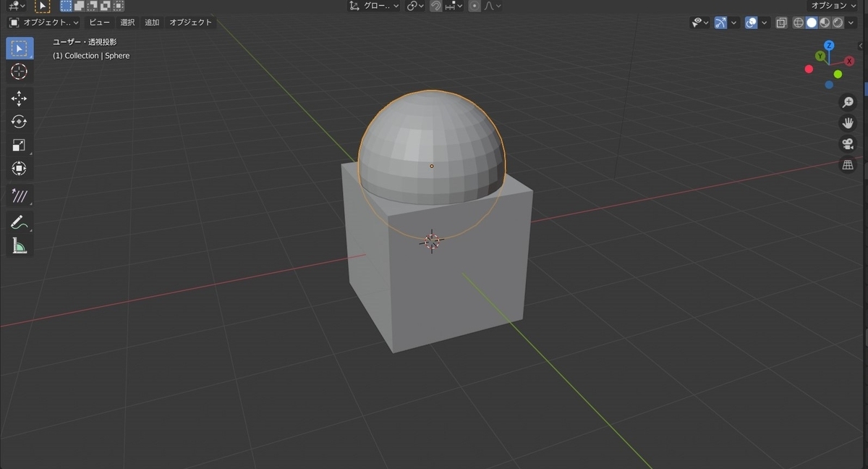Switch to rendered viewport shading
Image resolution: width=868 pixels, height=469 pixels.
tap(838, 22)
